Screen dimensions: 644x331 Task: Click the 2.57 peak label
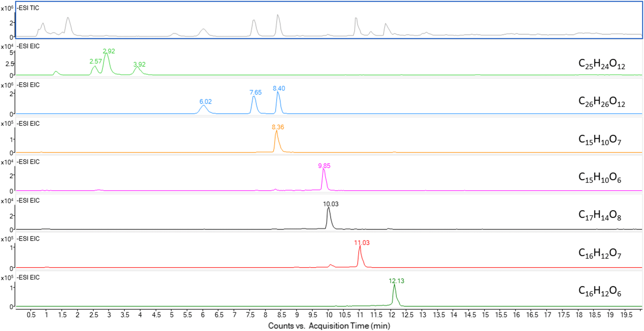click(x=95, y=61)
